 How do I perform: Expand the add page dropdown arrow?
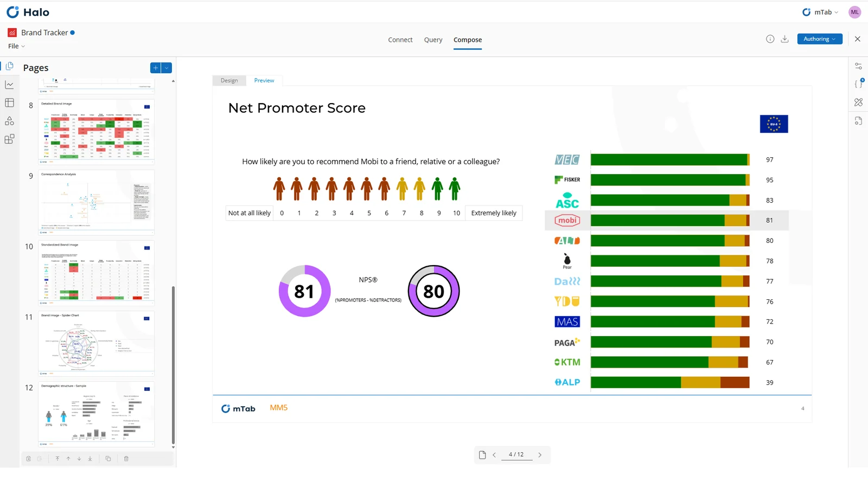(x=167, y=68)
